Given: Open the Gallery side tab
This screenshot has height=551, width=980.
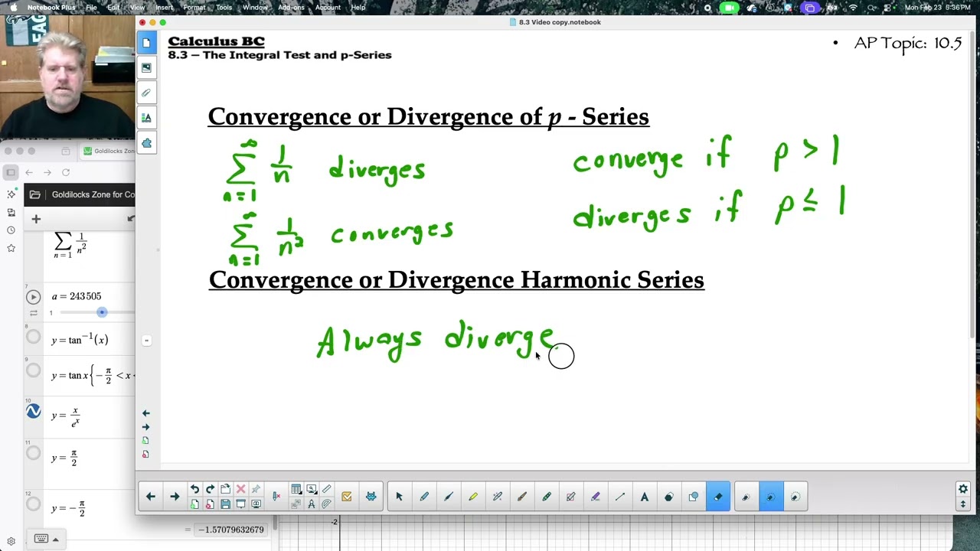Looking at the screenshot, I should (x=146, y=67).
